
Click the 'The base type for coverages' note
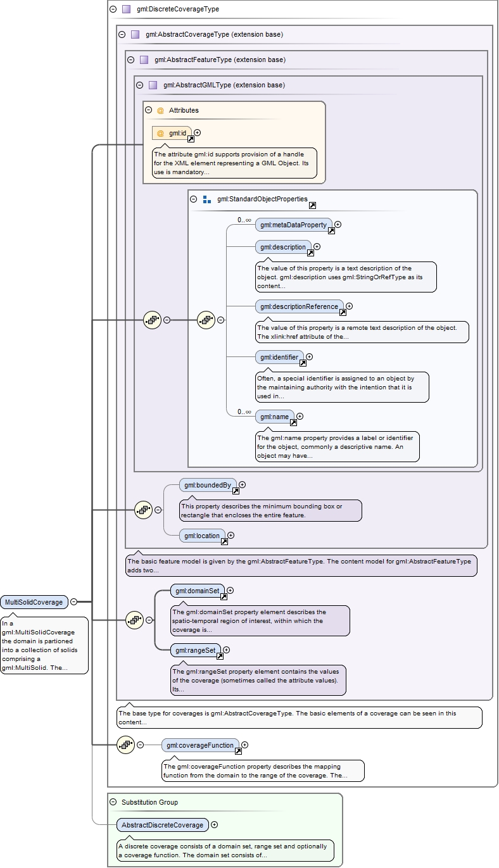coord(300,717)
